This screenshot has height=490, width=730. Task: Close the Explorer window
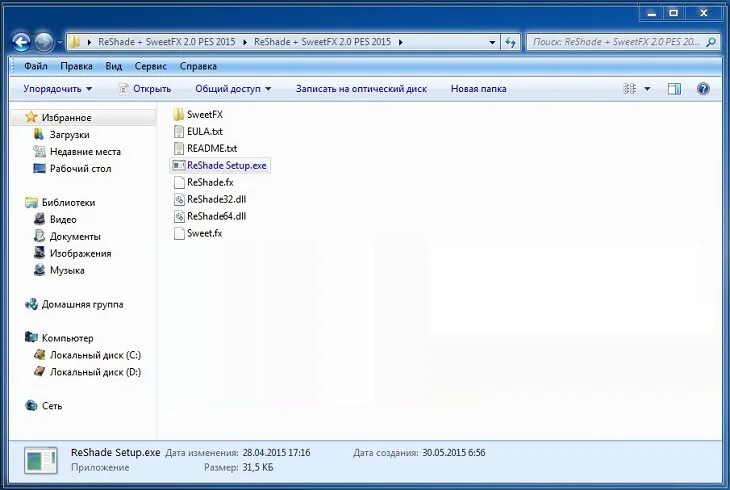coord(703,13)
